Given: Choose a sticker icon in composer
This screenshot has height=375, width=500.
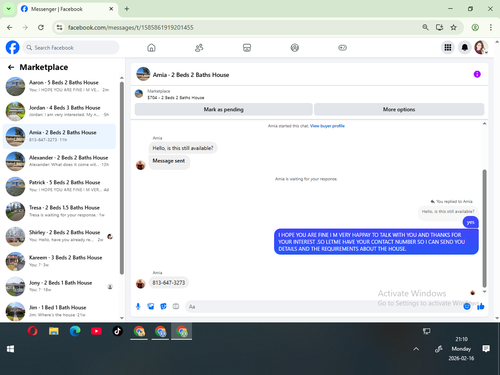Looking at the screenshot, I should point(163,306).
